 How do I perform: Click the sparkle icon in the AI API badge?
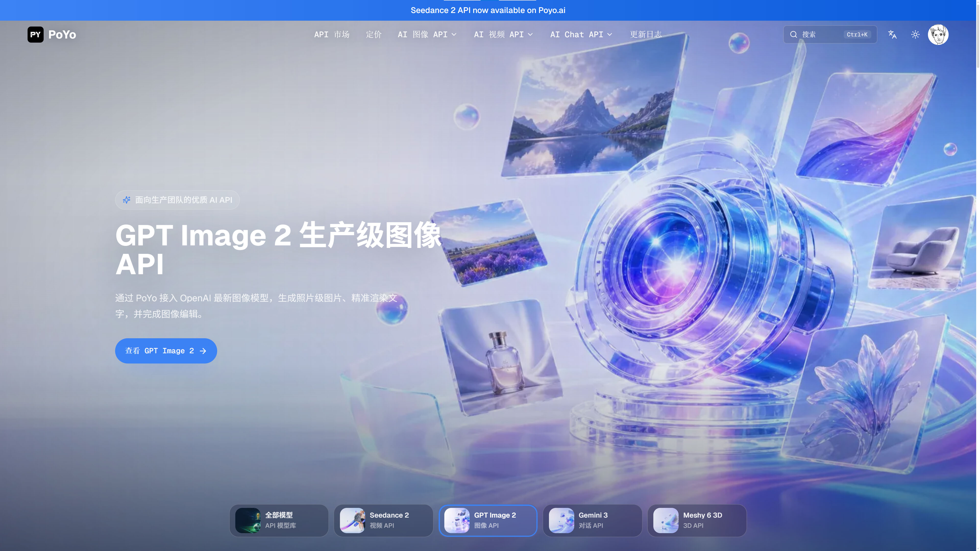[126, 200]
